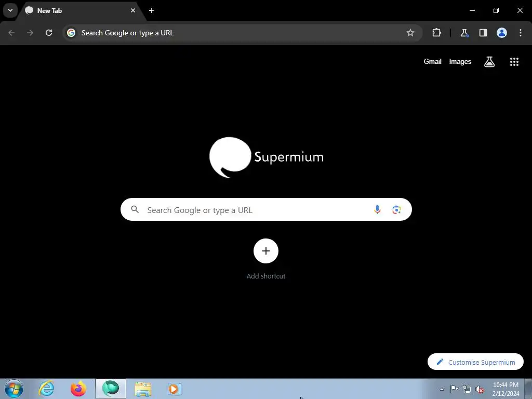Open a new tab with plus button
This screenshot has height=399, width=532.
(x=152, y=10)
